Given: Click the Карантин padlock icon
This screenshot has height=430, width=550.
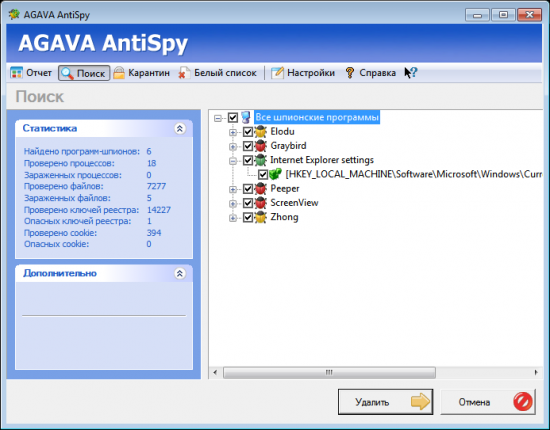Looking at the screenshot, I should 119,73.
